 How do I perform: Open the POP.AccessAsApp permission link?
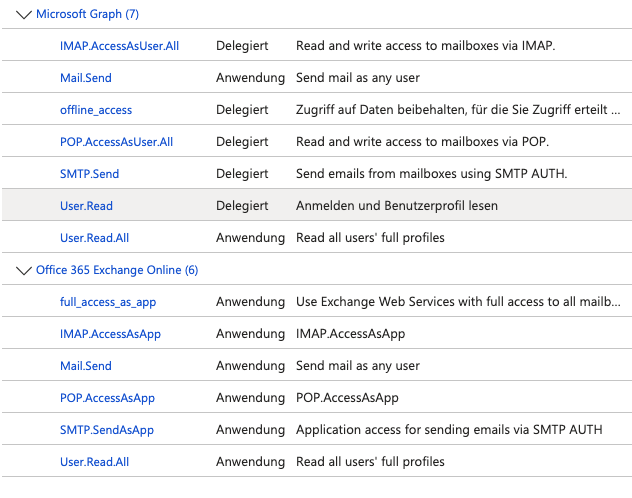[x=107, y=398]
